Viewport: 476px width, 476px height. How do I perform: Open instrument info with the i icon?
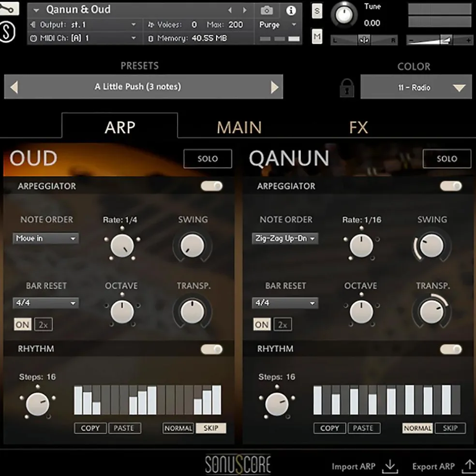coord(291,11)
